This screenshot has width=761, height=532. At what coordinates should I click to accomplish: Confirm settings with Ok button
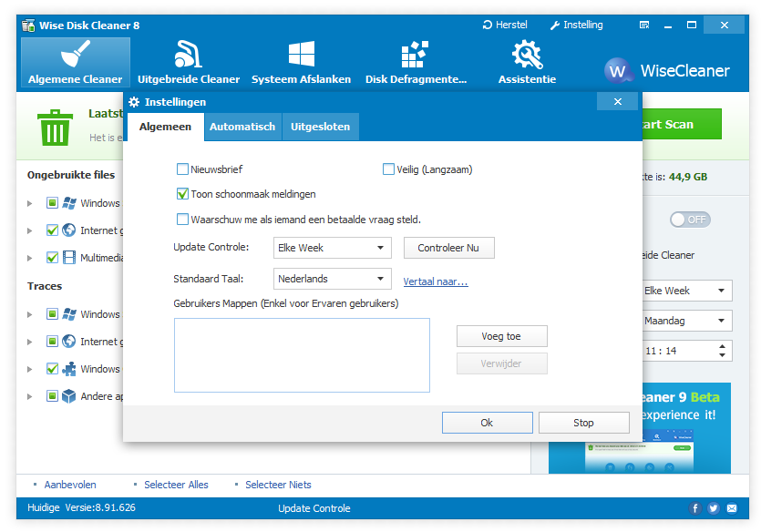(x=488, y=423)
